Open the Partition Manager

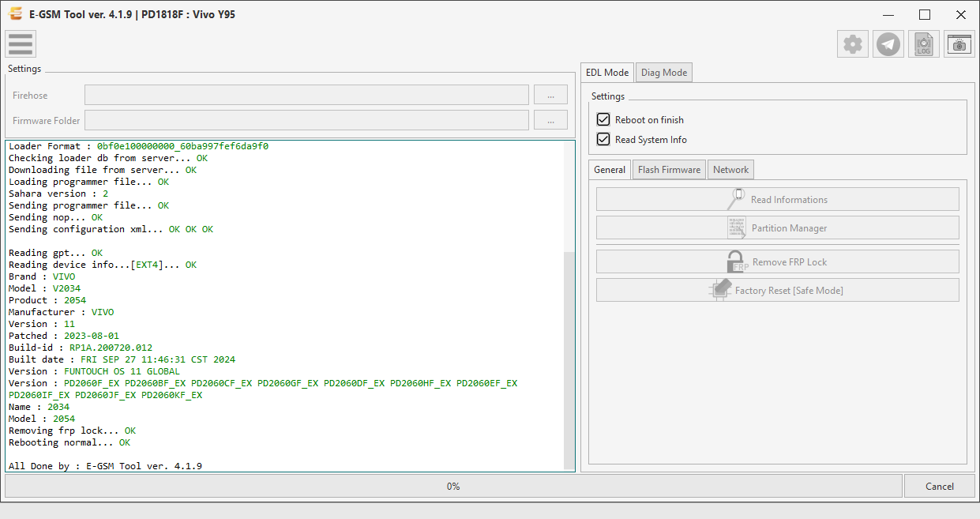pos(778,228)
